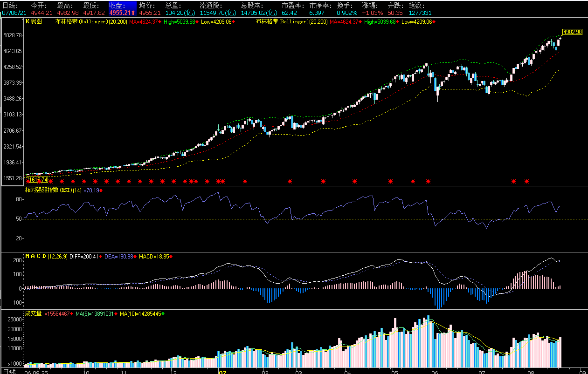Select the 今开 opening price 4944.21

pyautogui.click(x=42, y=13)
